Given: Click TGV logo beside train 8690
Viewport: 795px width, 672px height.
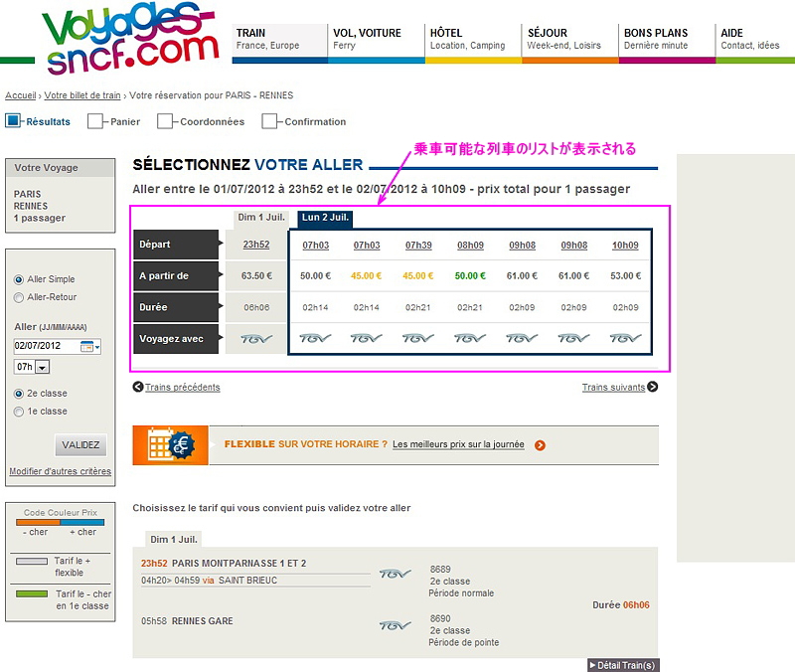Looking at the screenshot, I should 395,626.
